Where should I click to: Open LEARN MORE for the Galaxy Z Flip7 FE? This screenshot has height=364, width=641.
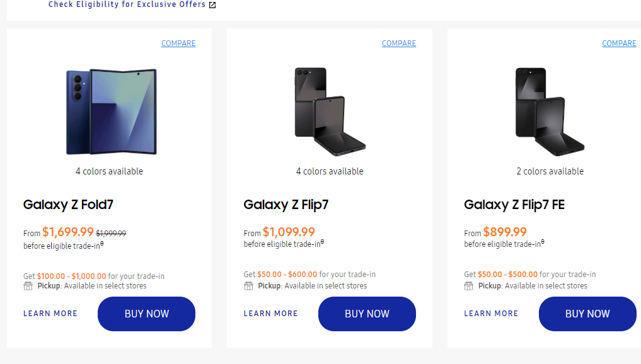pos(491,313)
